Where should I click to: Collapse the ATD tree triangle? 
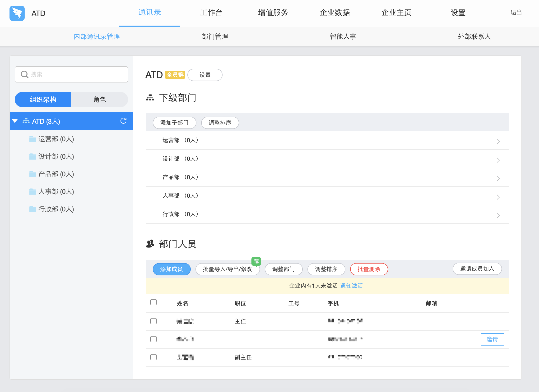(15, 121)
